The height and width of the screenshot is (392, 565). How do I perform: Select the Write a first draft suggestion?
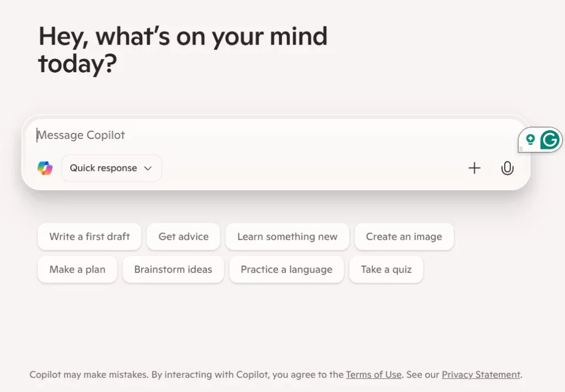pos(89,237)
